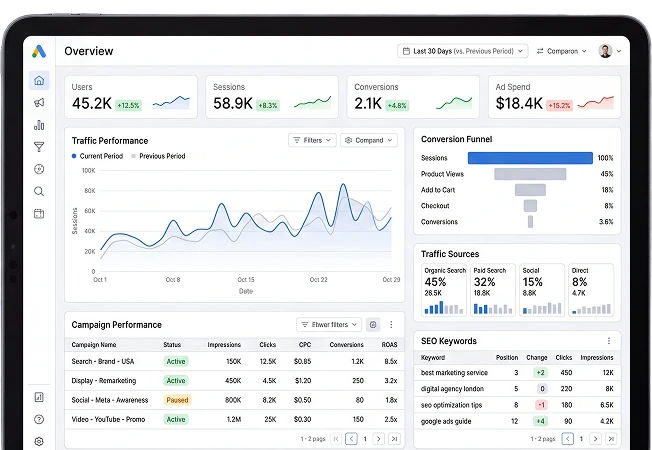
Task: Sort by Position column in SEO Keywords
Action: (507, 358)
